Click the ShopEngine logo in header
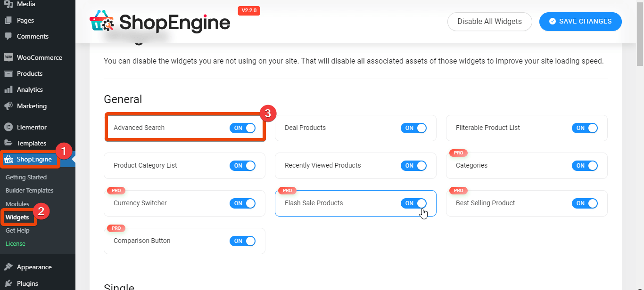 [160, 22]
